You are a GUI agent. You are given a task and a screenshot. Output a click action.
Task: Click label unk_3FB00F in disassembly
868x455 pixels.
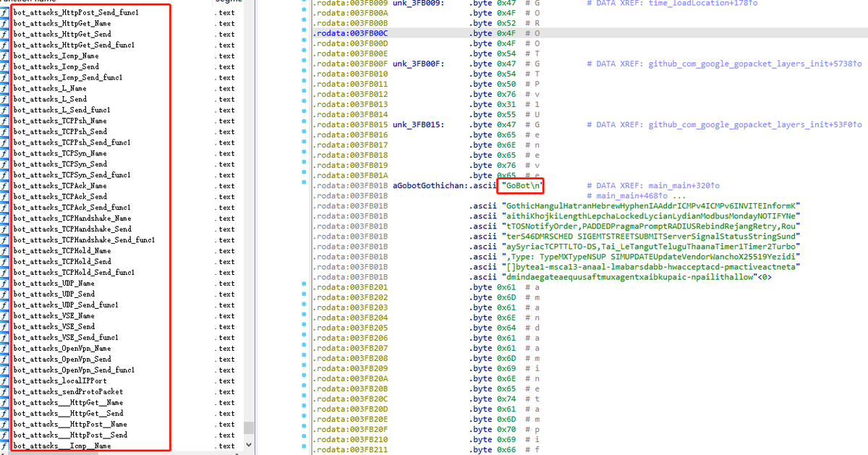tap(417, 64)
